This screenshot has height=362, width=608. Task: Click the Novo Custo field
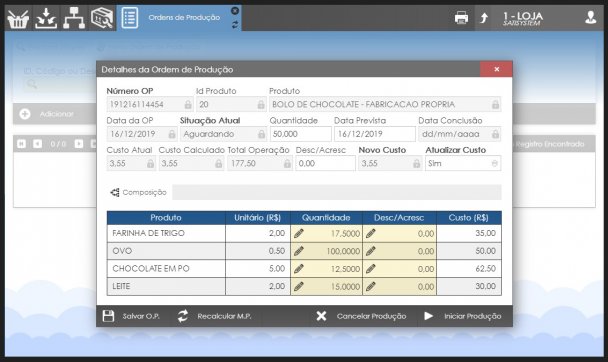tap(390, 164)
